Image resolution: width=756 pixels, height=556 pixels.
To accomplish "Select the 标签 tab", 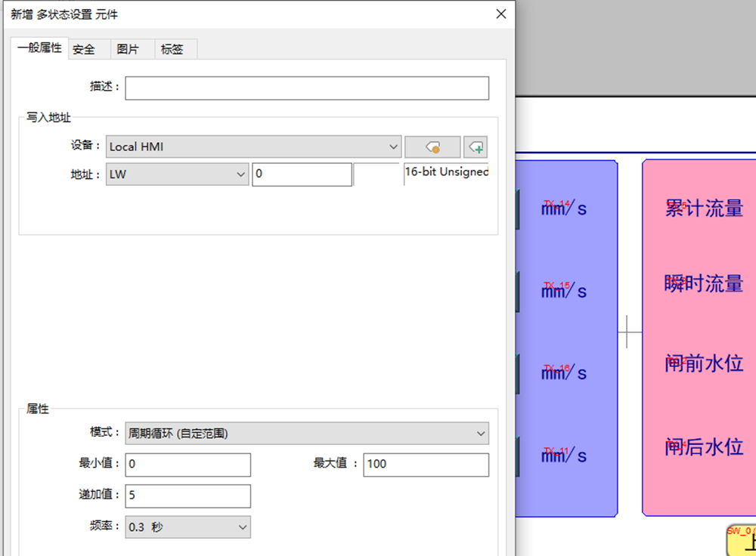I will 172,49.
